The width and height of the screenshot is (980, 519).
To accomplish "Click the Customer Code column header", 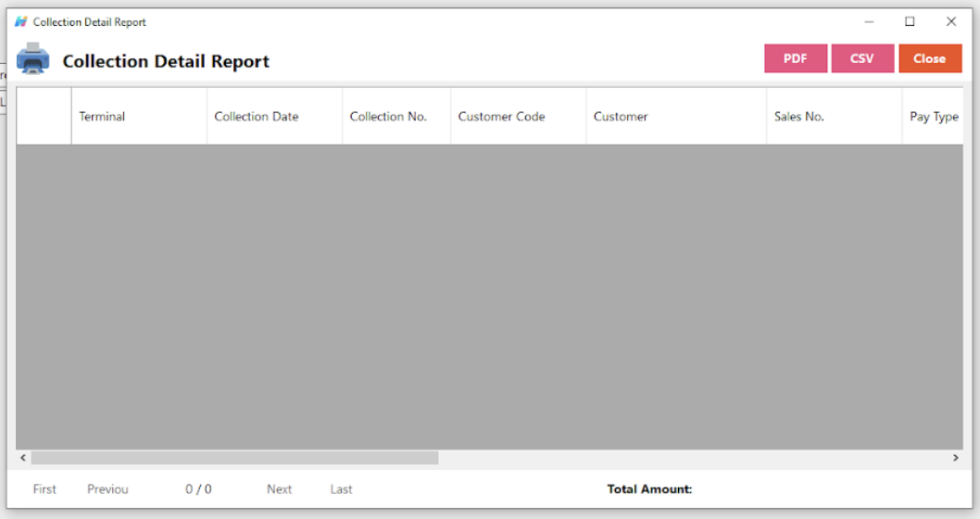I will click(519, 116).
